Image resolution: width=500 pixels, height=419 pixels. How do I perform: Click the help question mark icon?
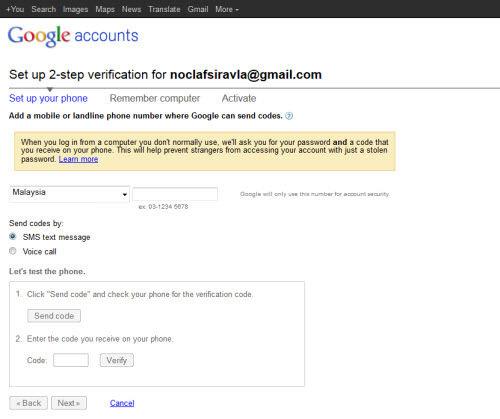point(289,116)
